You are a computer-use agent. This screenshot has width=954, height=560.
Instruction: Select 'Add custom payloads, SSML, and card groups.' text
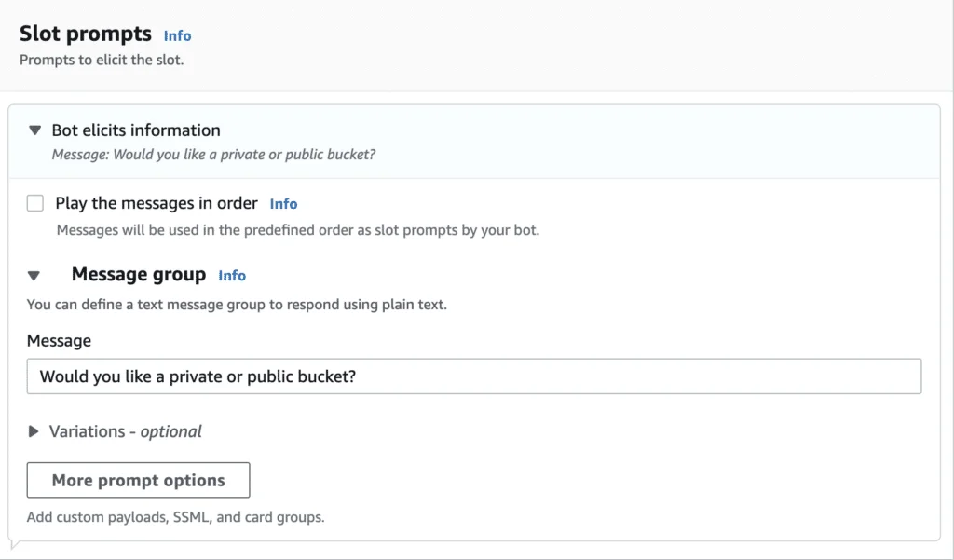pyautogui.click(x=176, y=517)
